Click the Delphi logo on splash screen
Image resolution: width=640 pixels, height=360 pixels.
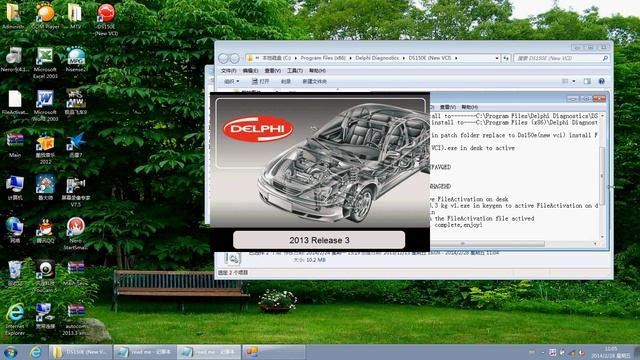(x=258, y=129)
